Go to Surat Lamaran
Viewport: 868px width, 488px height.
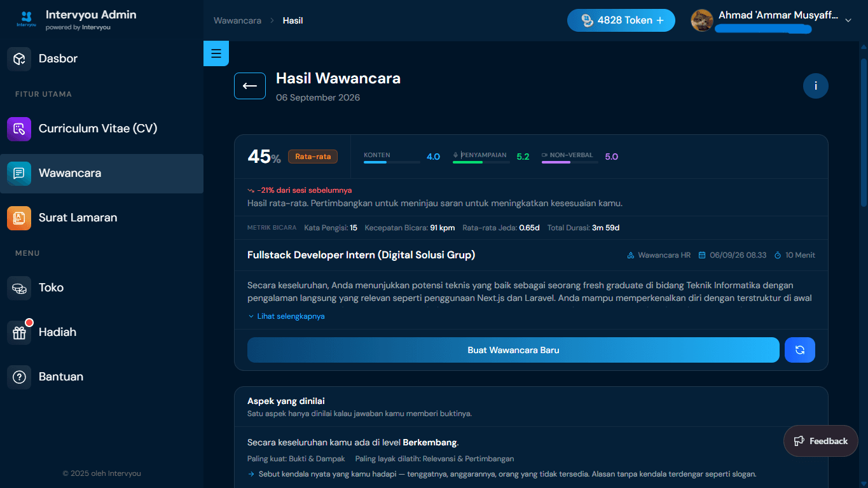click(102, 218)
